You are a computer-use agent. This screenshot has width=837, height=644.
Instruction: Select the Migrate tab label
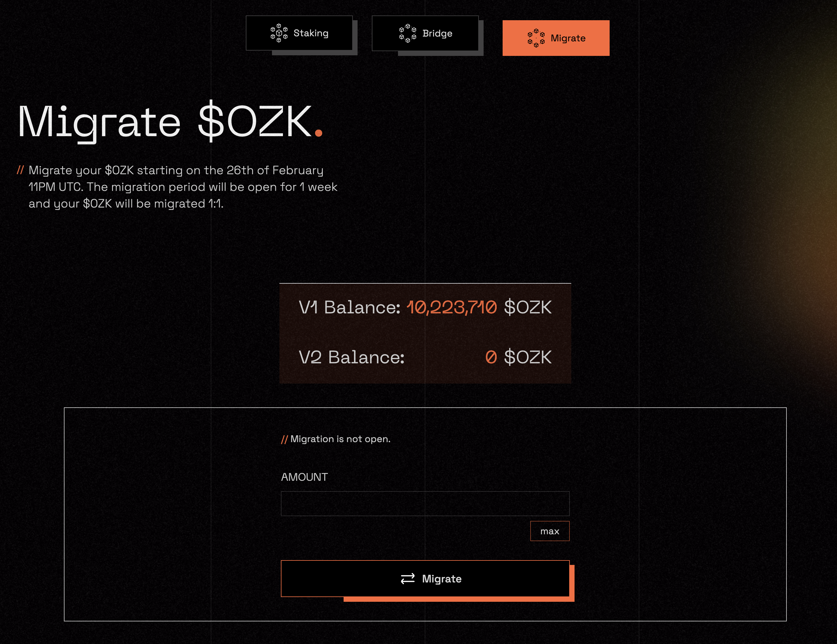tap(568, 38)
